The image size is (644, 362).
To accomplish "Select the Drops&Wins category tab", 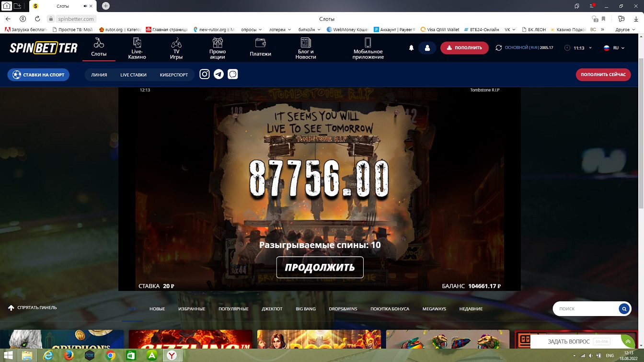I will 343,309.
